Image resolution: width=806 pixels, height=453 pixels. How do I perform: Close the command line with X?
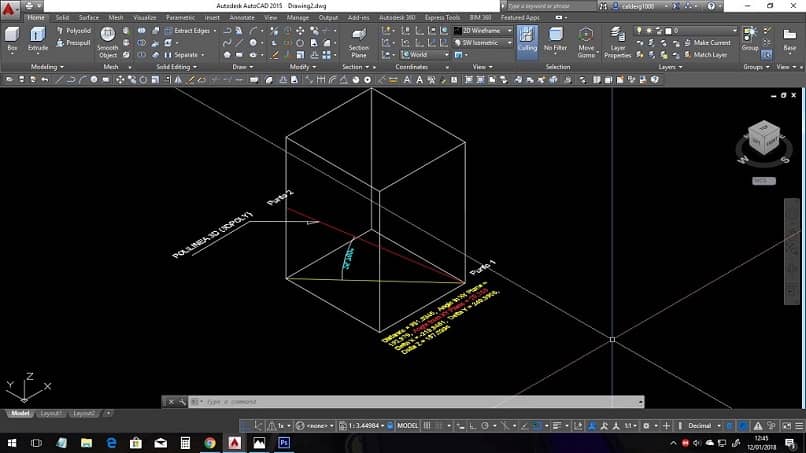click(x=171, y=402)
